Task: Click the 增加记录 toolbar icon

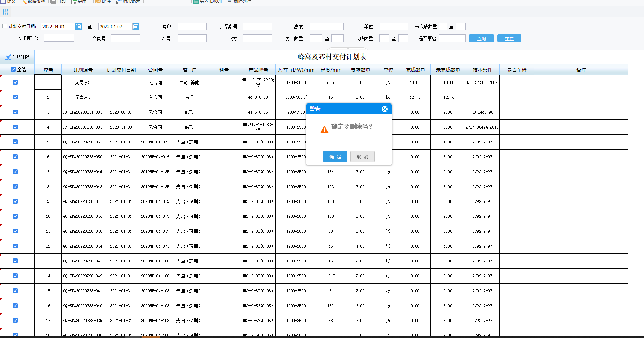Action: pos(128,1)
